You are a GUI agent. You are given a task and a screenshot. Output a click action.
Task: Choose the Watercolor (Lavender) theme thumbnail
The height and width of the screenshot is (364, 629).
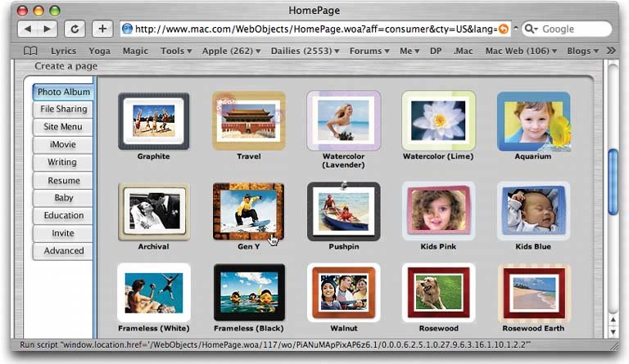(344, 121)
